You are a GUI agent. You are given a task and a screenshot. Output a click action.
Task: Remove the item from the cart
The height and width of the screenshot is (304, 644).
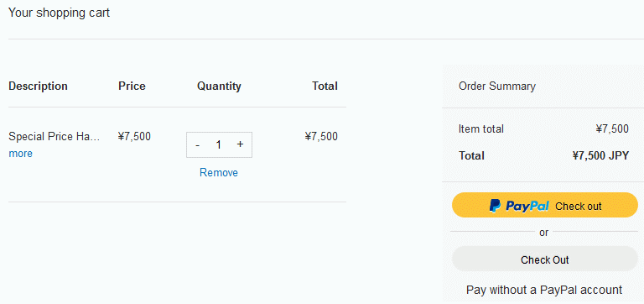pyautogui.click(x=219, y=173)
